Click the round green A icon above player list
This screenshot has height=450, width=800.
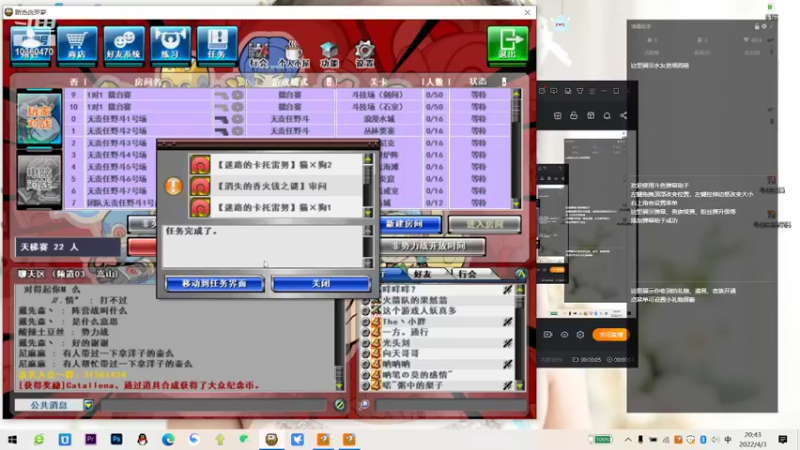pos(521,274)
